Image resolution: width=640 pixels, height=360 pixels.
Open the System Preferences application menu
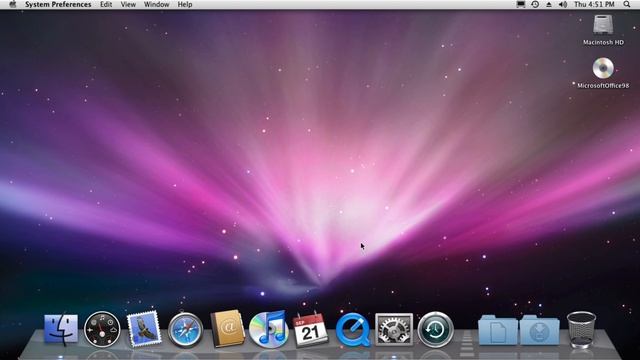click(58, 4)
